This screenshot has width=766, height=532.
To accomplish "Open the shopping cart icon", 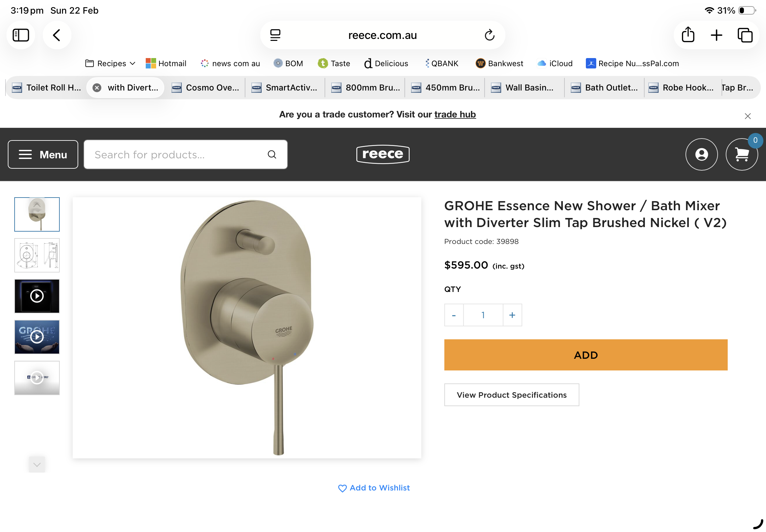I will (x=741, y=154).
